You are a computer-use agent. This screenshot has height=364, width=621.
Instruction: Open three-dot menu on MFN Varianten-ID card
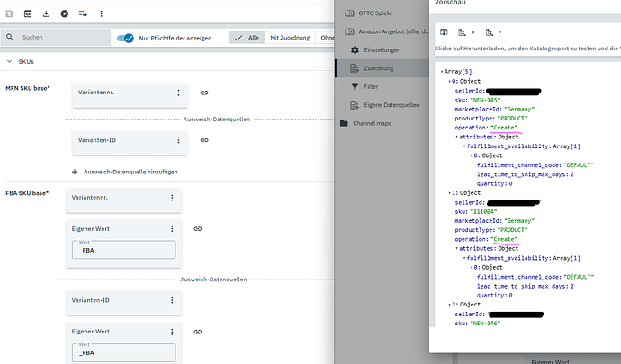[x=178, y=140]
